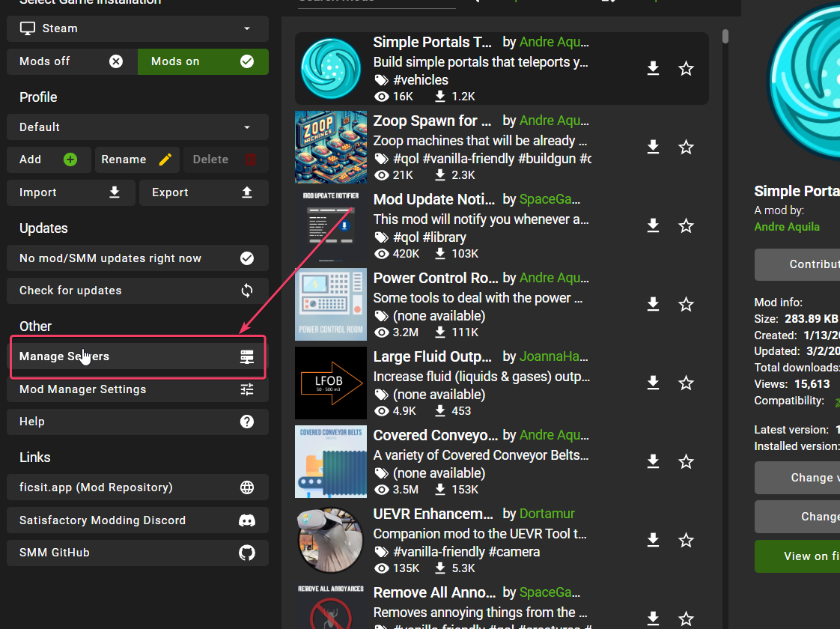
Task: Favorite the Zoop Spawn mod with star
Action: (x=686, y=148)
